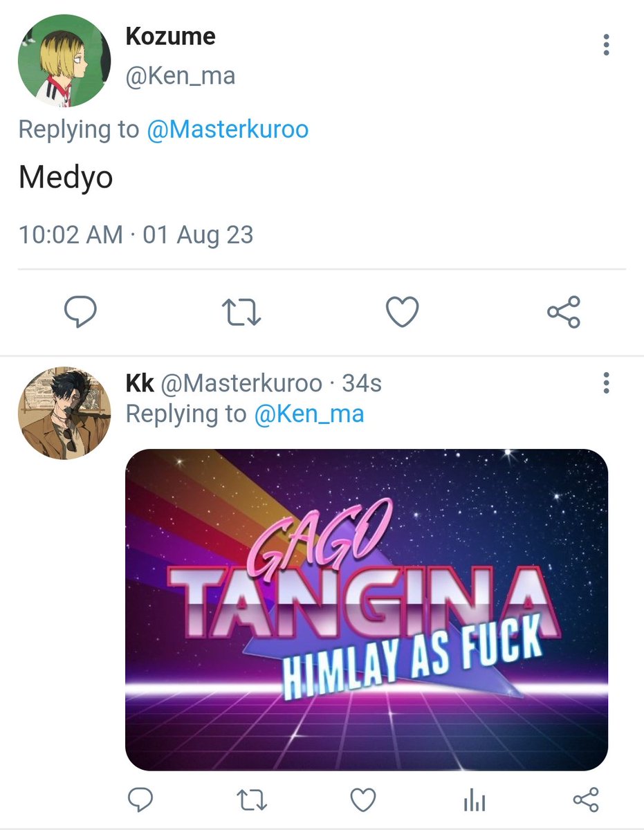Open the @Ken_ma mention in Kk's reply
The image size is (644, 830).
[309, 414]
